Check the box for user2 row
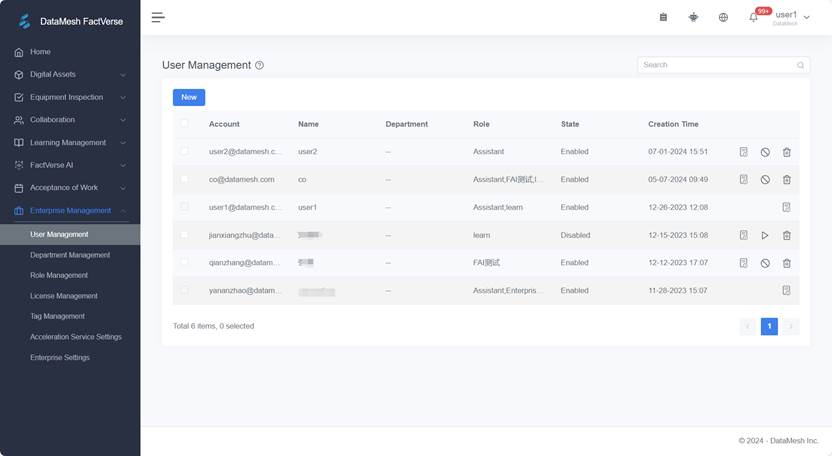The width and height of the screenshot is (832, 456). (x=184, y=152)
